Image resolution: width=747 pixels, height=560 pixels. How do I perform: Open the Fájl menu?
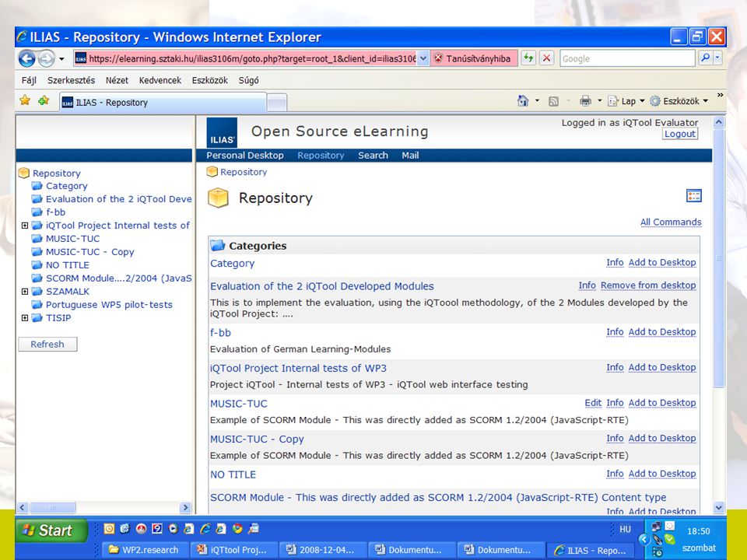(29, 80)
